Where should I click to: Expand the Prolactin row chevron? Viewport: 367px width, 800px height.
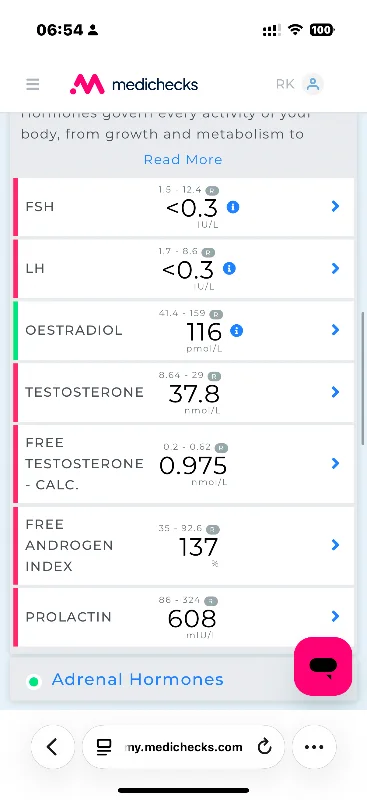335,616
